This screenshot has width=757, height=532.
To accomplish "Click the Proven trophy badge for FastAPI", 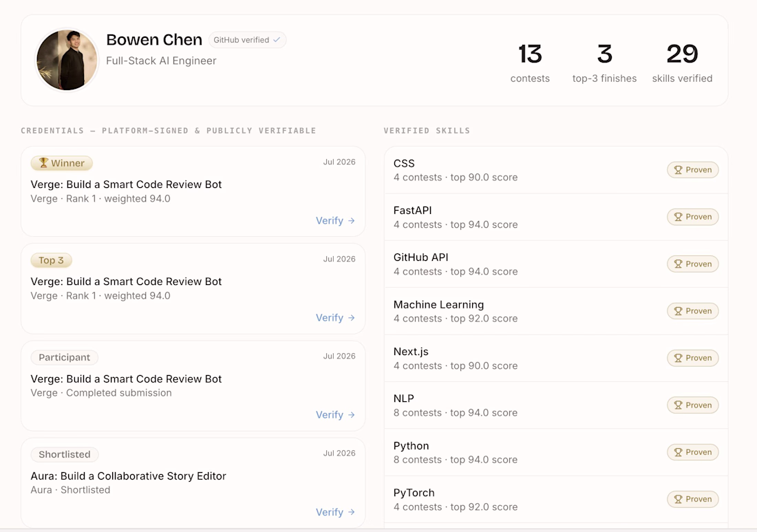I will 693,217.
